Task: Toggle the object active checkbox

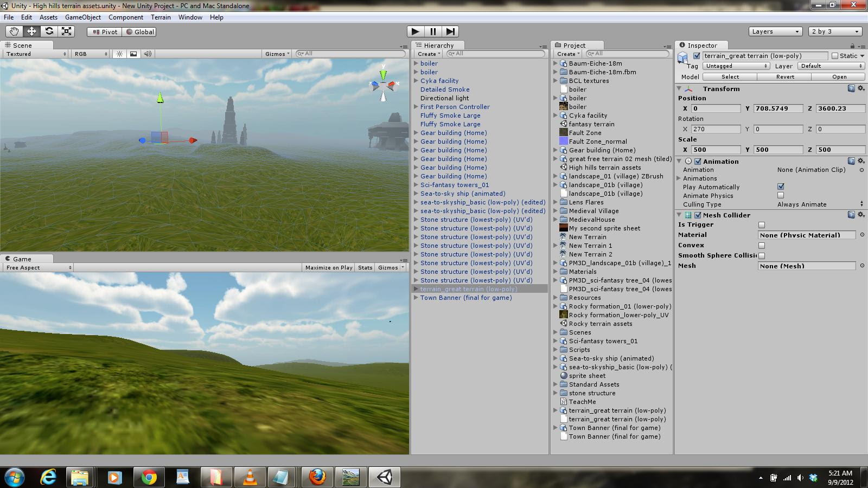Action: click(697, 56)
